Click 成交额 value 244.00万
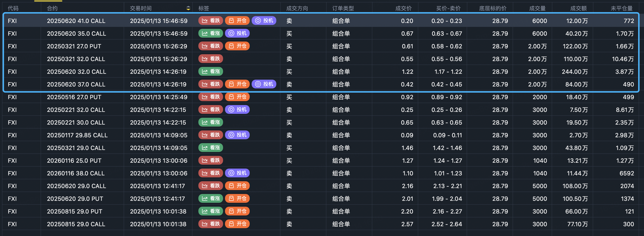Viewport: 644px width, 236px height. point(575,72)
